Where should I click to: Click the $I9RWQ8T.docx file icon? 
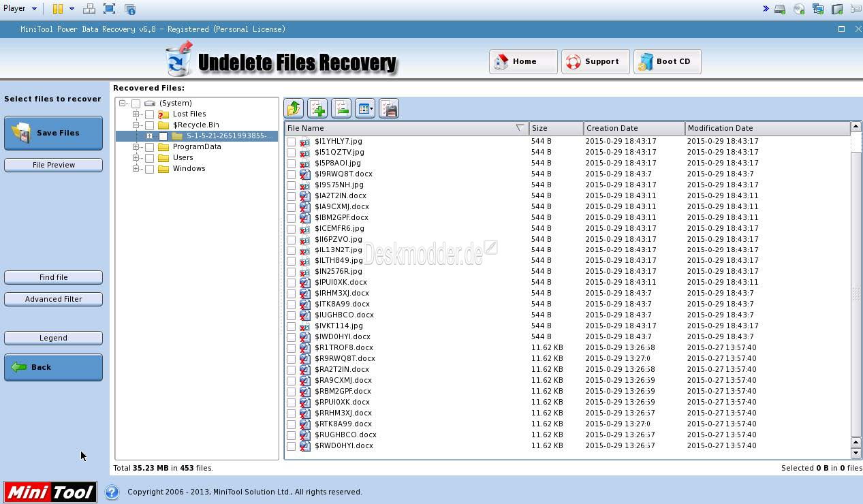[x=305, y=174]
